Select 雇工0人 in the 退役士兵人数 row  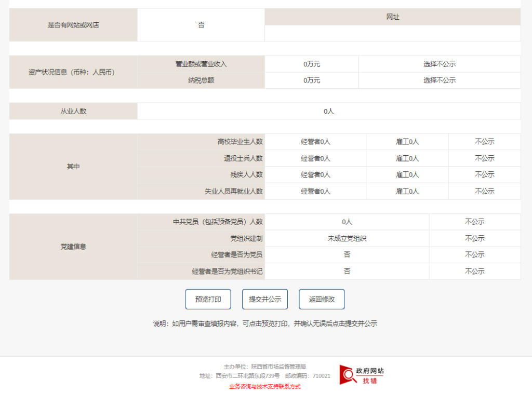pyautogui.click(x=407, y=158)
